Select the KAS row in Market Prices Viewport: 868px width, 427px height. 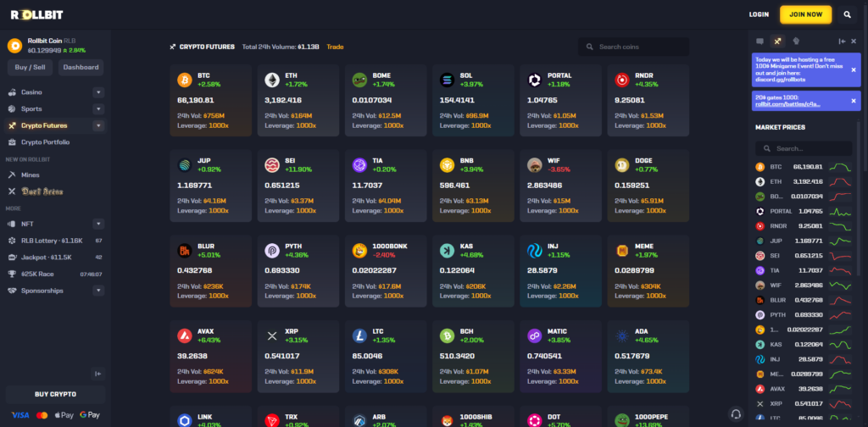[x=804, y=345]
